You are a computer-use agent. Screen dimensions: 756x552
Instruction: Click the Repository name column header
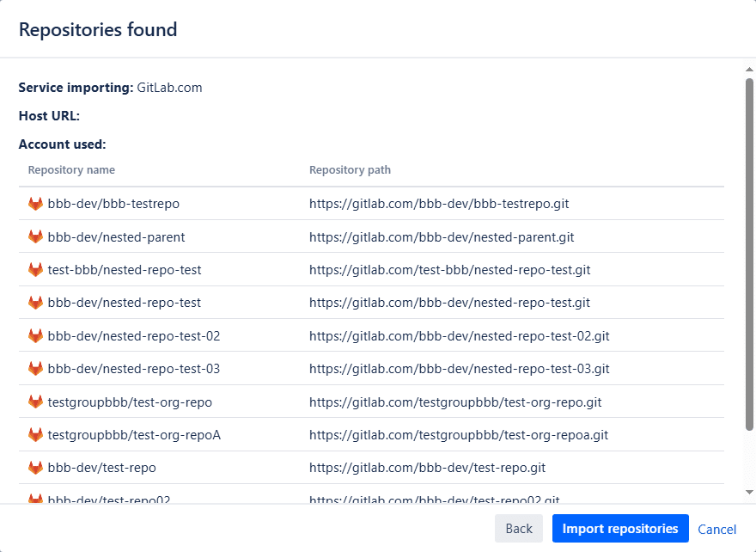71,170
